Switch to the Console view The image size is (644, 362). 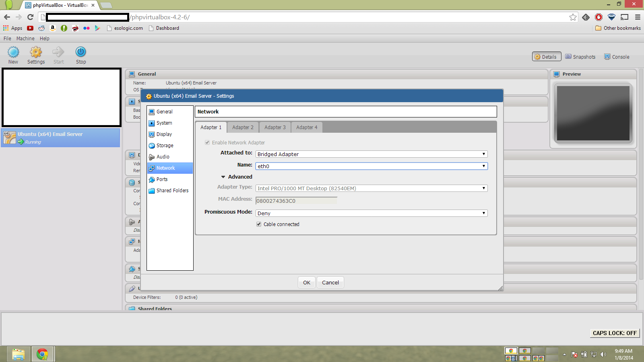click(617, 57)
